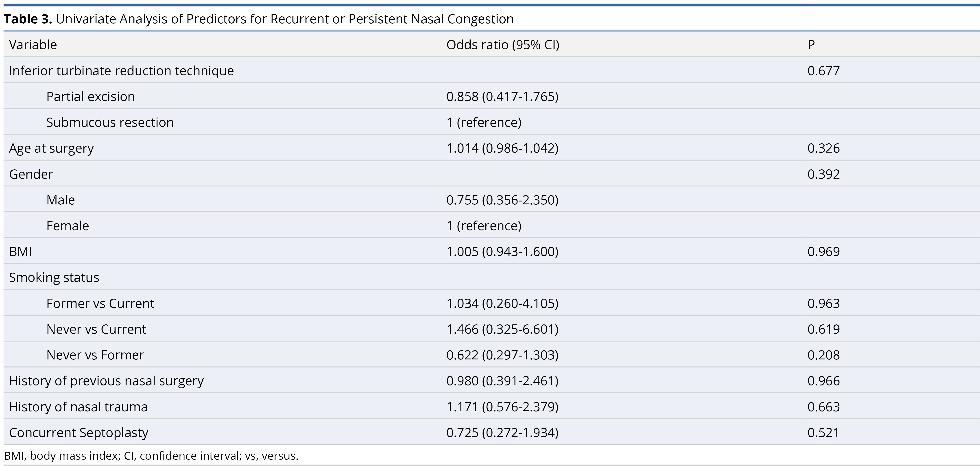Click the "History of nasal trauma" label

click(x=78, y=407)
